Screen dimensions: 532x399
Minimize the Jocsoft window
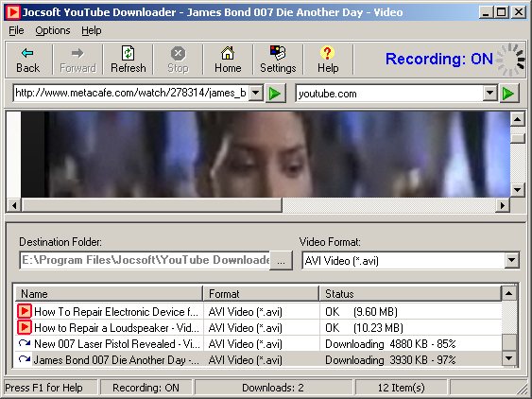tap(487, 12)
